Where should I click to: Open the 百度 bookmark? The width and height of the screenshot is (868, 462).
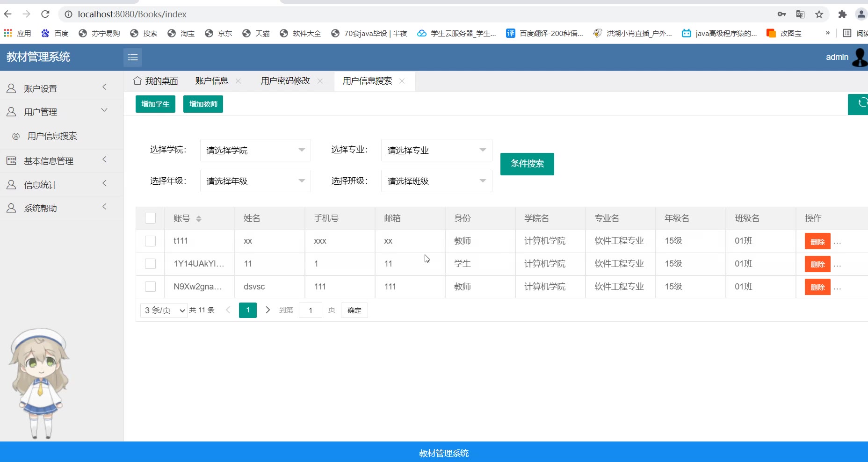(55, 33)
